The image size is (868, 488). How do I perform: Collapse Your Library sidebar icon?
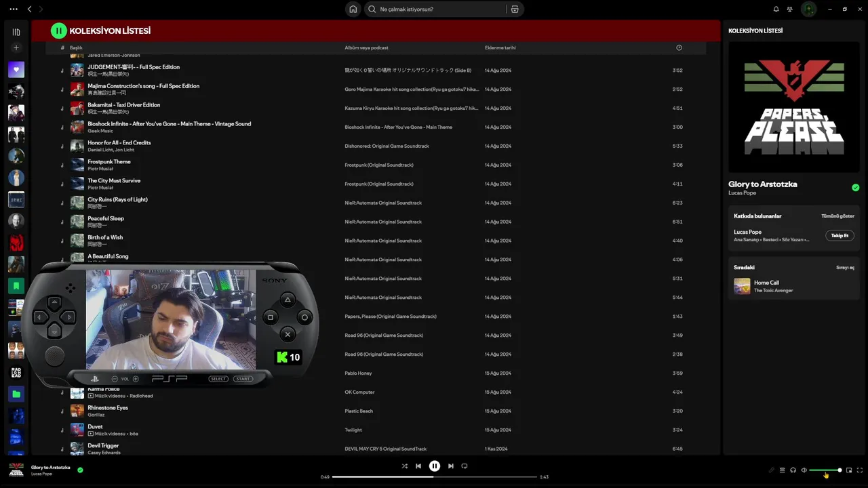[x=16, y=32]
